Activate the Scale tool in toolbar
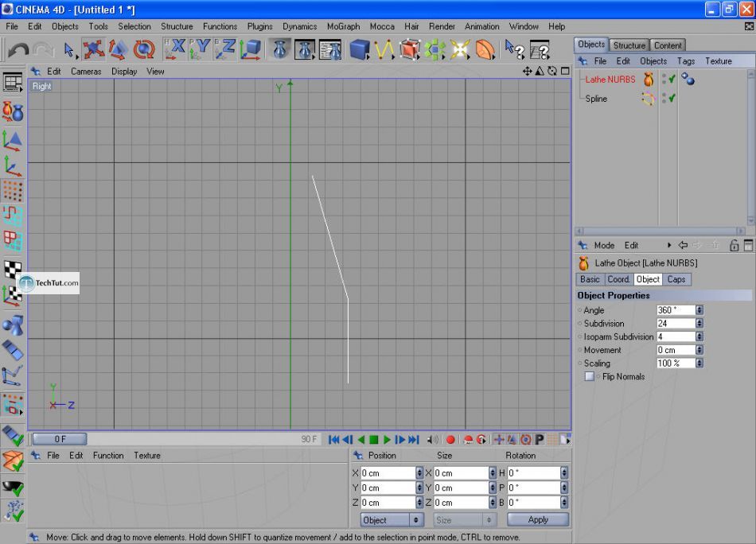 pyautogui.click(x=118, y=49)
